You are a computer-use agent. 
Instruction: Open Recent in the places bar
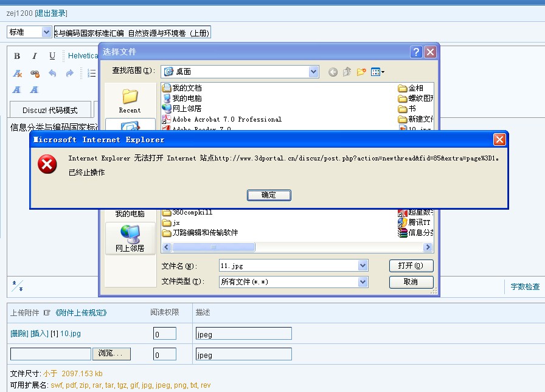130,101
